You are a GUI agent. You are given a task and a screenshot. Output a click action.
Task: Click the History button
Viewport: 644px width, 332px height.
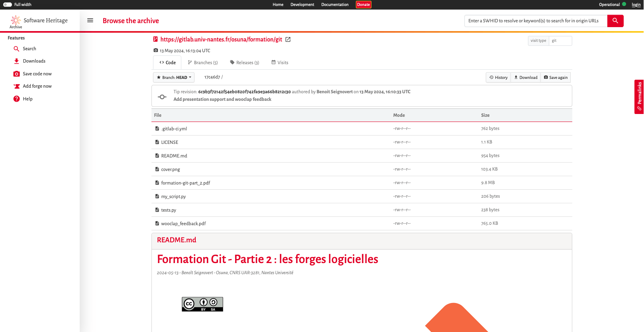point(499,77)
